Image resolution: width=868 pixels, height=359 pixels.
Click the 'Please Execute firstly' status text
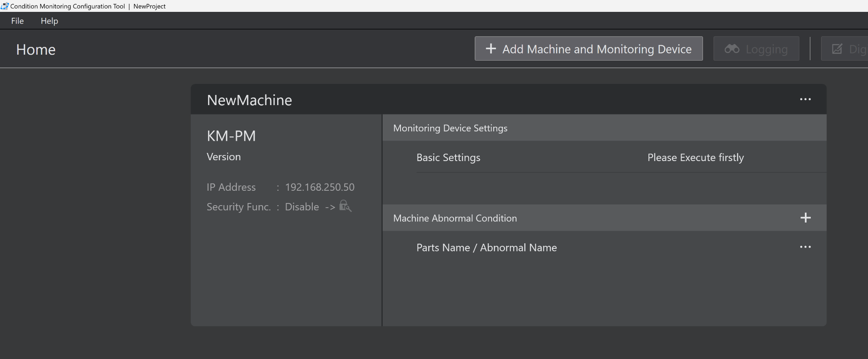coord(695,158)
